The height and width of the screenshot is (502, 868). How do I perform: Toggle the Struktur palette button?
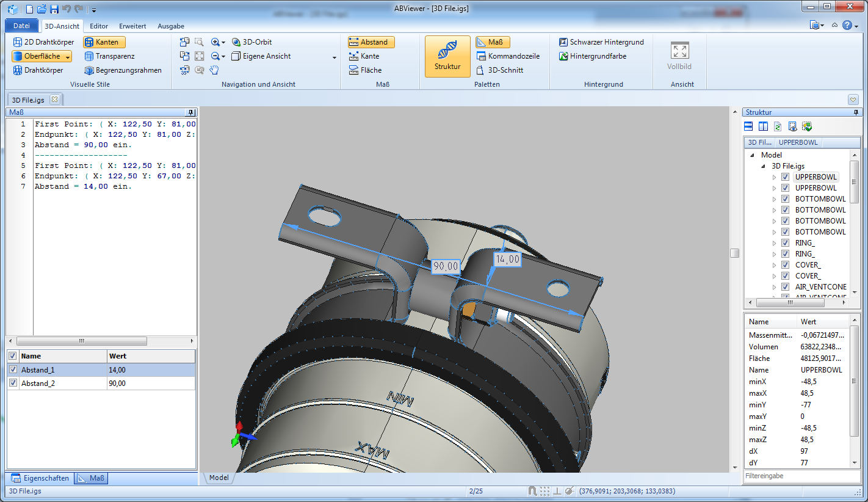click(447, 56)
